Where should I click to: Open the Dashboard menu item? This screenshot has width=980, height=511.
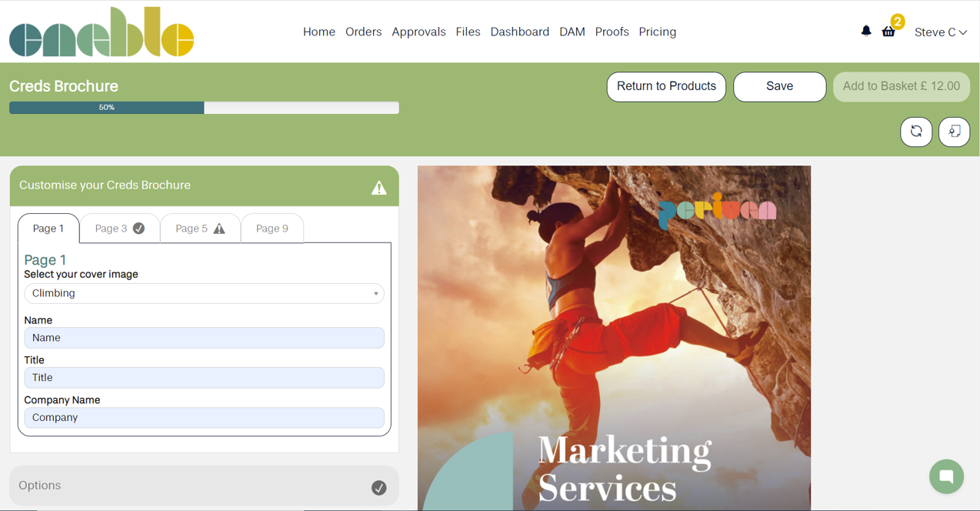click(520, 32)
